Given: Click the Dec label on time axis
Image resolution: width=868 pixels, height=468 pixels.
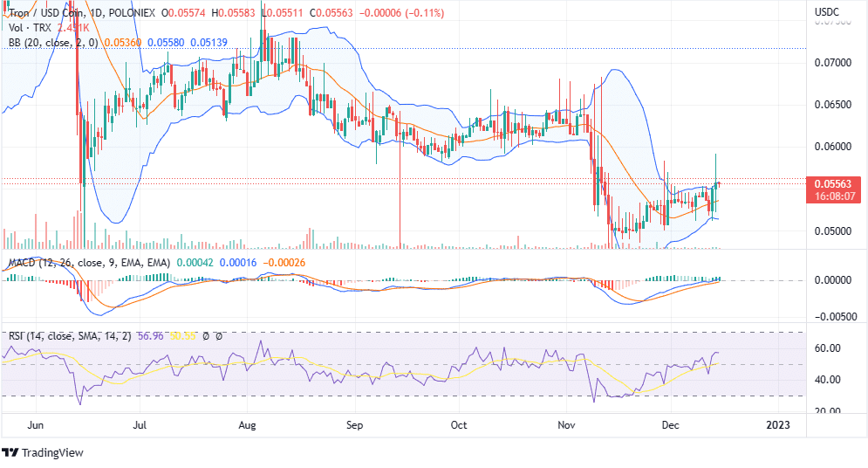Looking at the screenshot, I should click(x=670, y=425).
